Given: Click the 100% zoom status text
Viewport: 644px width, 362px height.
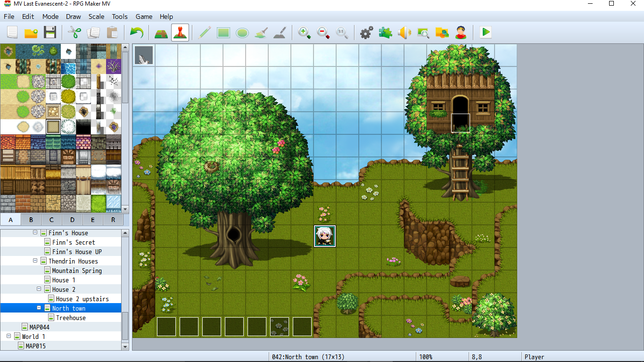Looking at the screenshot, I should [426, 357].
